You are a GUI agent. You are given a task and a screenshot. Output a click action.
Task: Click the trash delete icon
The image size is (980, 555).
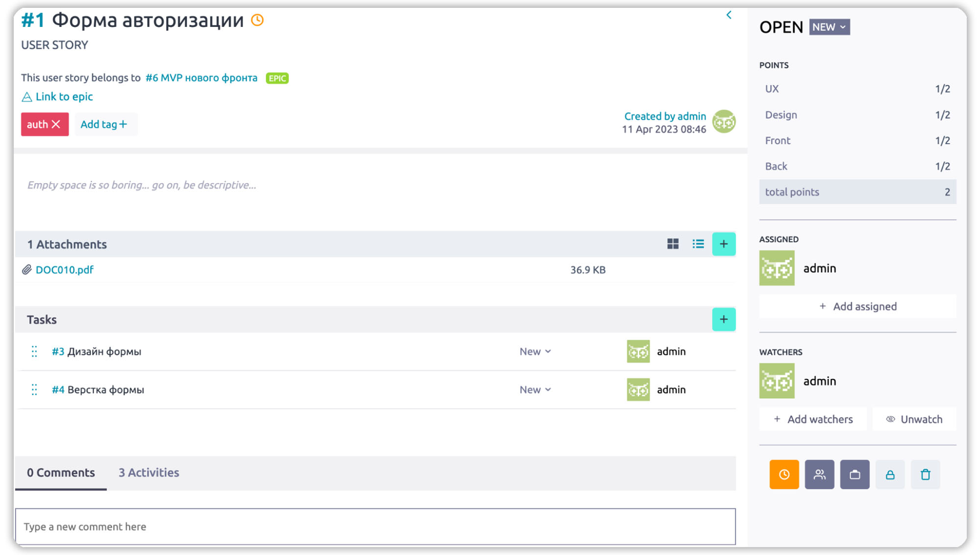click(925, 474)
